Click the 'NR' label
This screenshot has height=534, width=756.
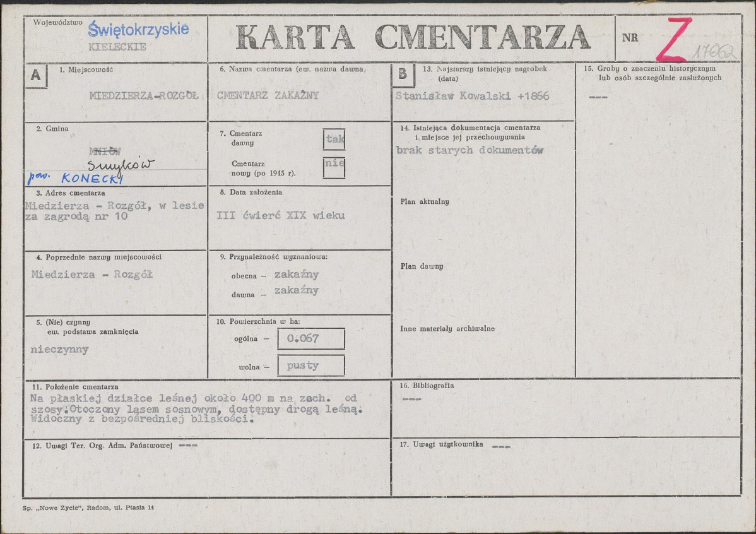coord(630,38)
